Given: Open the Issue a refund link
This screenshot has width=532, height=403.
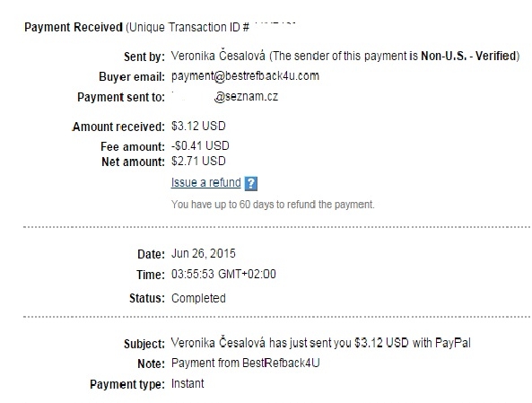Looking at the screenshot, I should point(206,182).
